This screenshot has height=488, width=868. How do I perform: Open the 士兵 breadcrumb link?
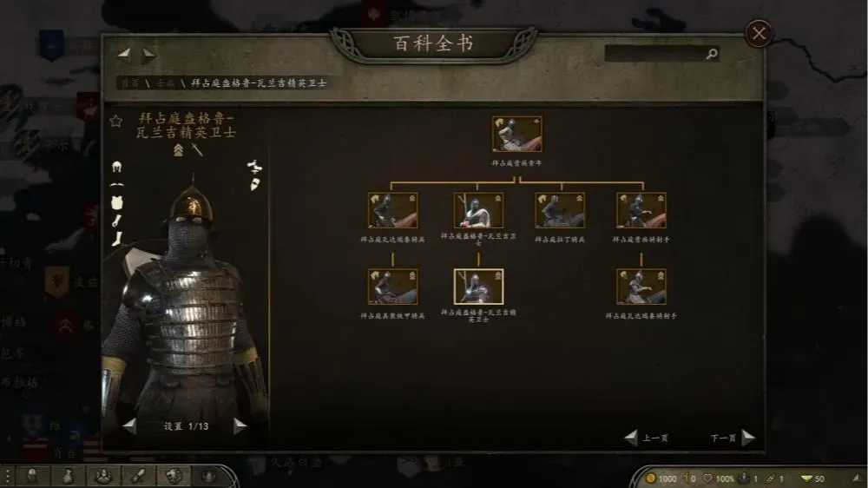pos(165,83)
